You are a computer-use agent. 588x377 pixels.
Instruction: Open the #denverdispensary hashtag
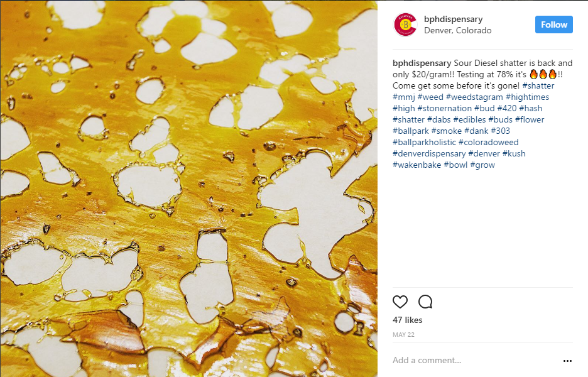coord(429,154)
